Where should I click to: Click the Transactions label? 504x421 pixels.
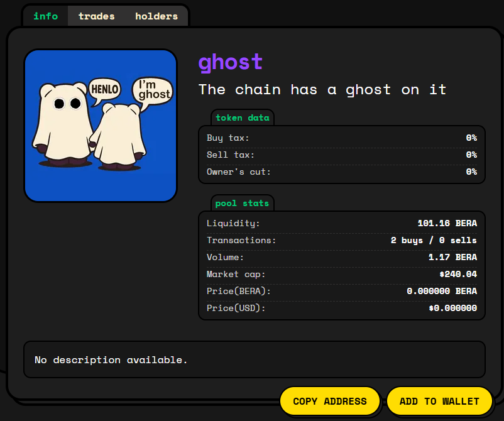pyautogui.click(x=241, y=240)
